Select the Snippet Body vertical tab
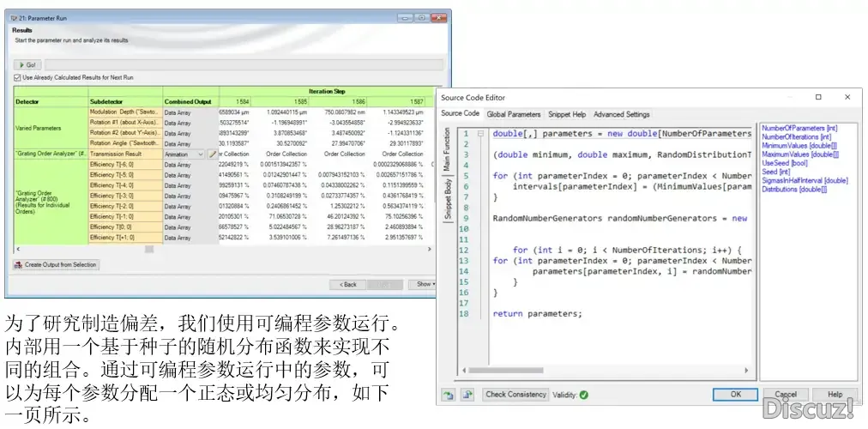 coord(447,198)
